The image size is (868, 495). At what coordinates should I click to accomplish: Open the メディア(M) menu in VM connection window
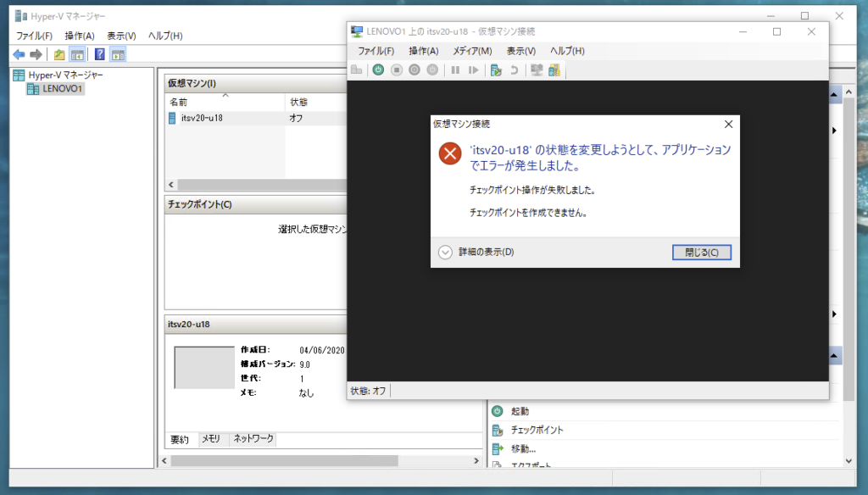[472, 51]
